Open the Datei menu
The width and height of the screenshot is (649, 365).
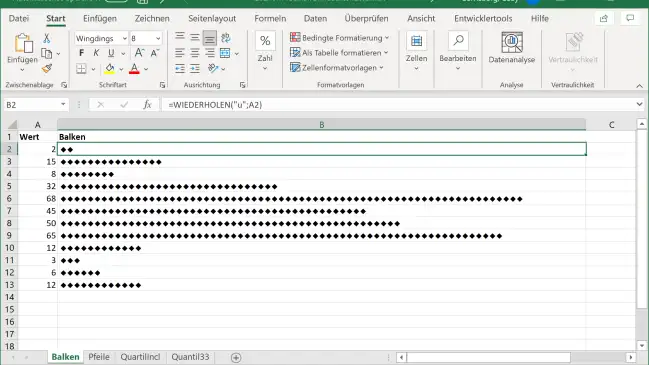[x=19, y=19]
